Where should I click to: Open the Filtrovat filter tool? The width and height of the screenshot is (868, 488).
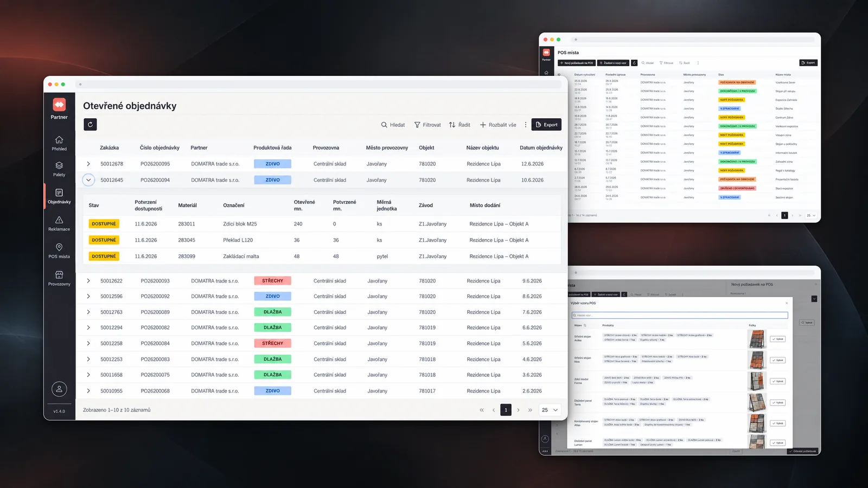click(427, 125)
